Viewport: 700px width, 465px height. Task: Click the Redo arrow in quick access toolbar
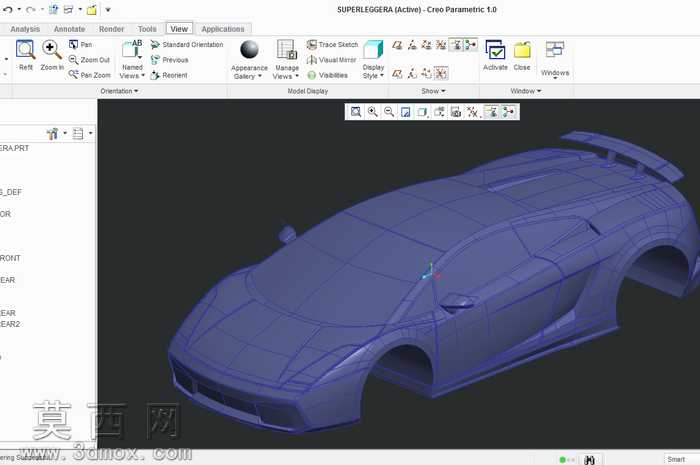click(x=30, y=9)
